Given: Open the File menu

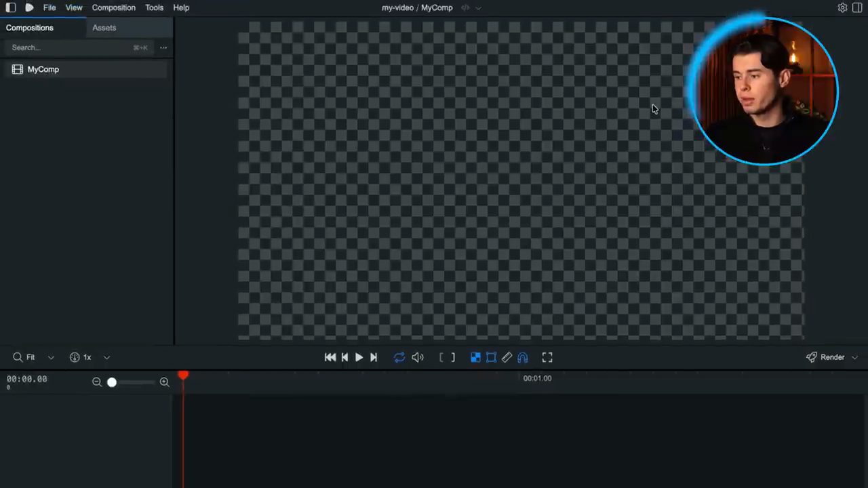Looking at the screenshot, I should click(x=50, y=7).
